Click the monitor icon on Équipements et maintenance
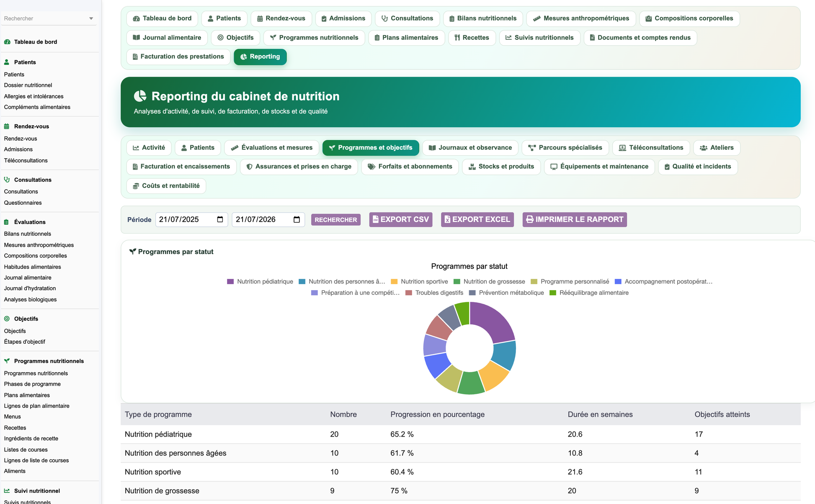This screenshot has width=815, height=504. click(554, 167)
